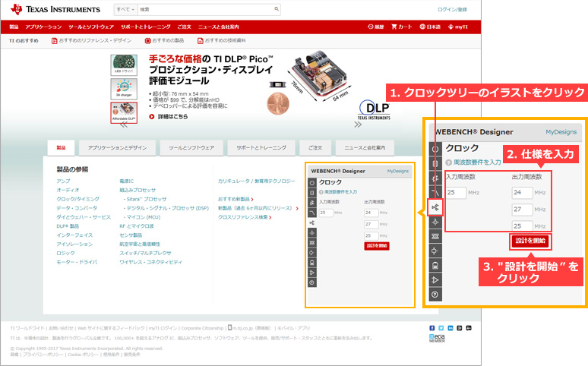This screenshot has height=366, width=588.
Task: Switch to the ニュースと会社案内 tab below banner
Action: pos(365,148)
